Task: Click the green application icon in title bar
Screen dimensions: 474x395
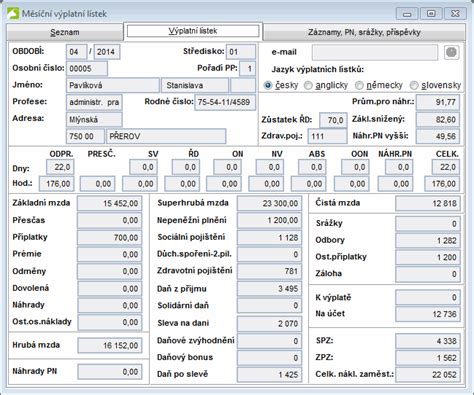Action: click(x=13, y=14)
